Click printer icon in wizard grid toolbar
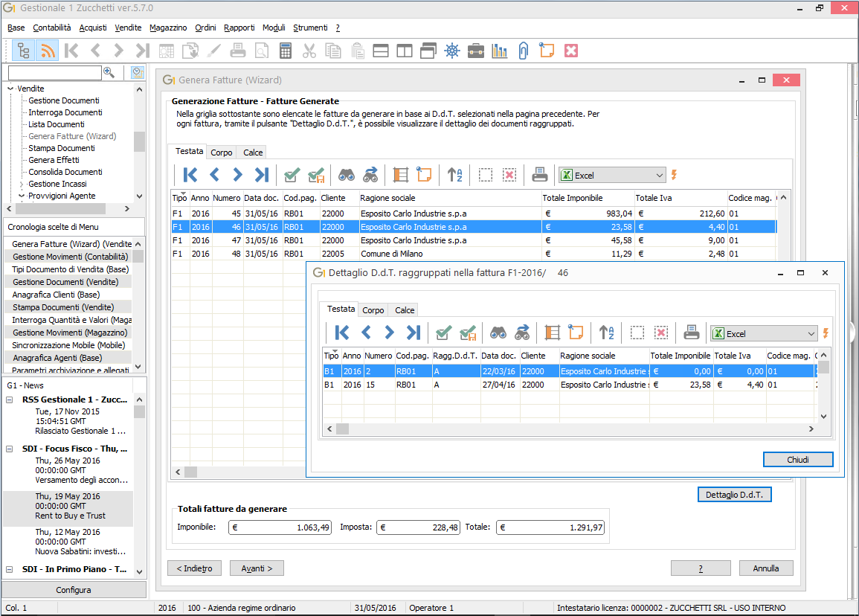This screenshot has height=616, width=859. (x=540, y=175)
